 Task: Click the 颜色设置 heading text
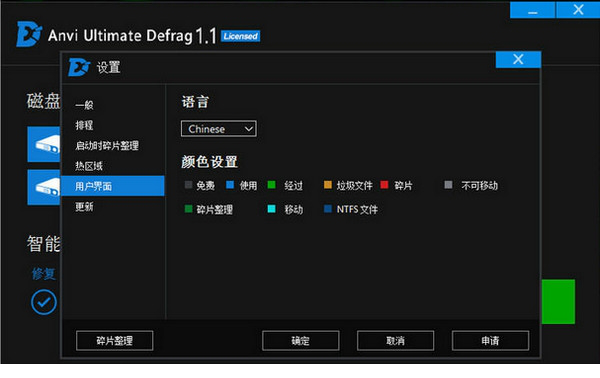click(x=210, y=161)
